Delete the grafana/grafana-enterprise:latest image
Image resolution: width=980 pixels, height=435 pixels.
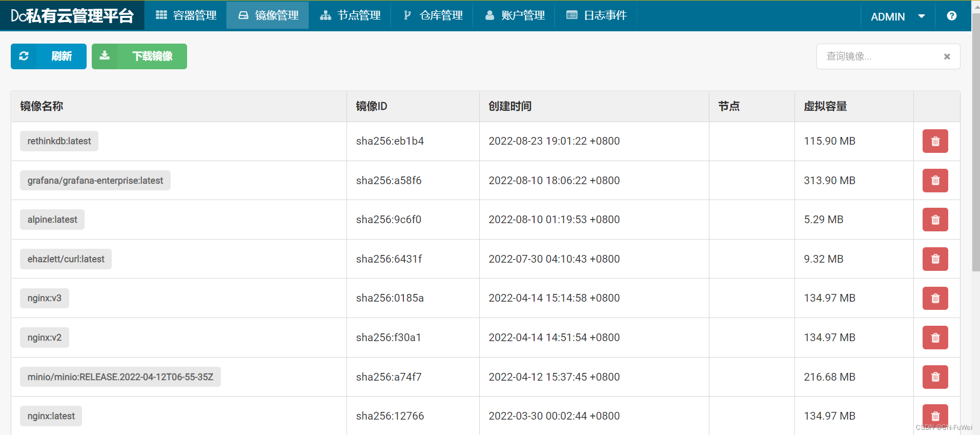tap(935, 181)
